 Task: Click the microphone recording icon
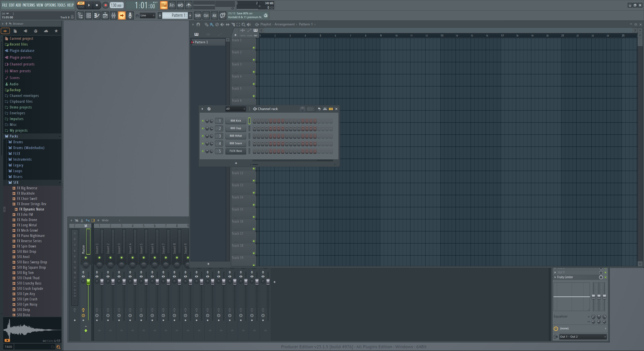coord(130,16)
